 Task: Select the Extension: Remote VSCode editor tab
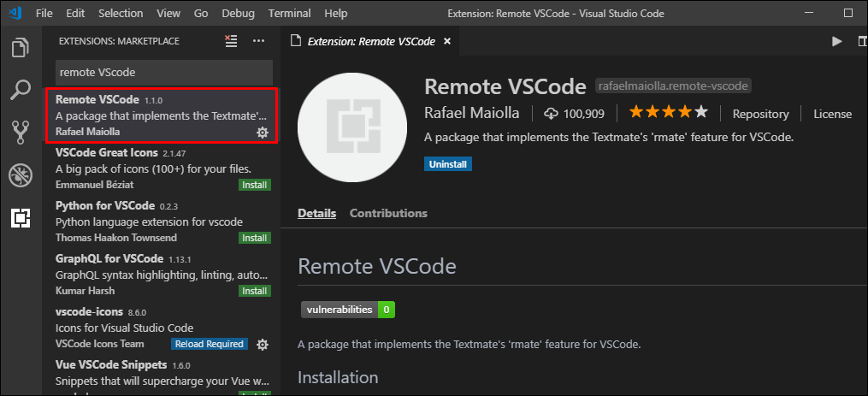(369, 42)
